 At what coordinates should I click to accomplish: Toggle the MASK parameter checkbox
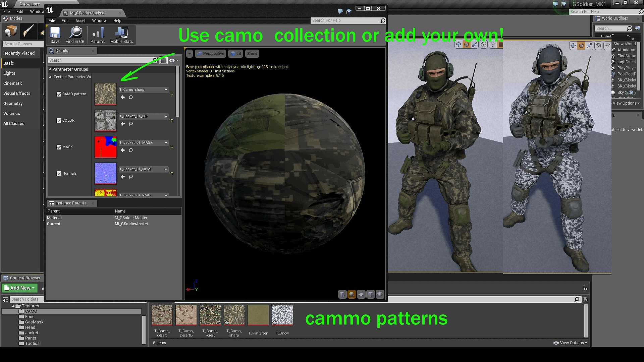59,147
